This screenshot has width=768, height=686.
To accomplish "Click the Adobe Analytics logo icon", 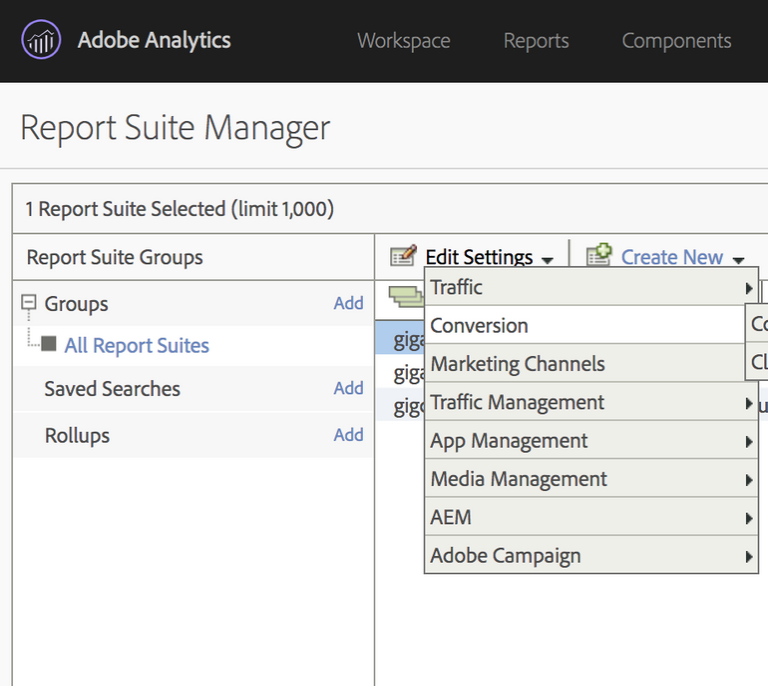I will (x=41, y=40).
